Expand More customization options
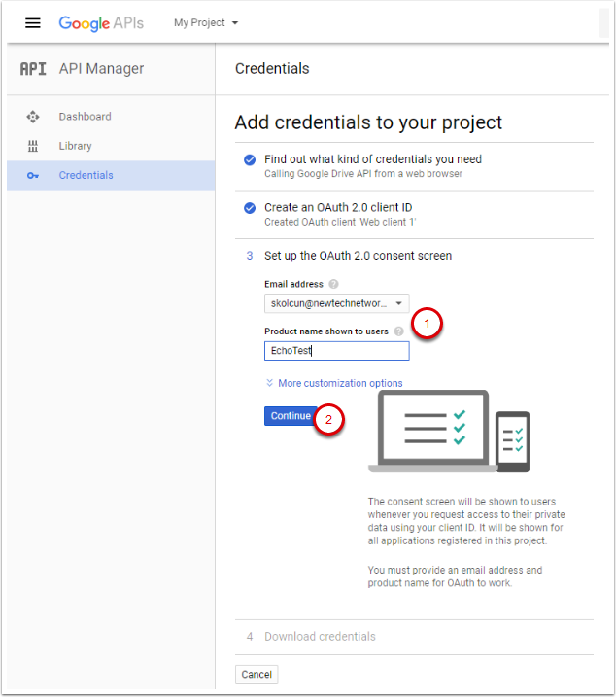This screenshot has width=616, height=697. tap(334, 383)
